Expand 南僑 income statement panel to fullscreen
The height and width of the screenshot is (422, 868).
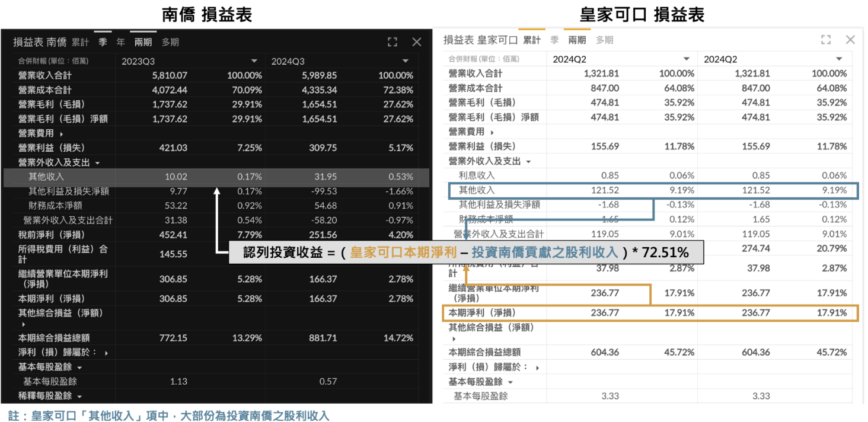[x=392, y=42]
